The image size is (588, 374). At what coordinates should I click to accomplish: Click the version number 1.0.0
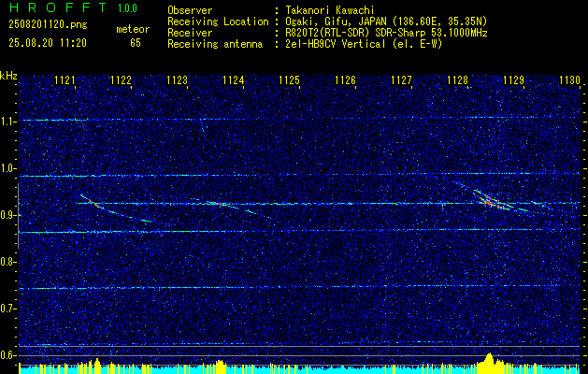click(127, 8)
